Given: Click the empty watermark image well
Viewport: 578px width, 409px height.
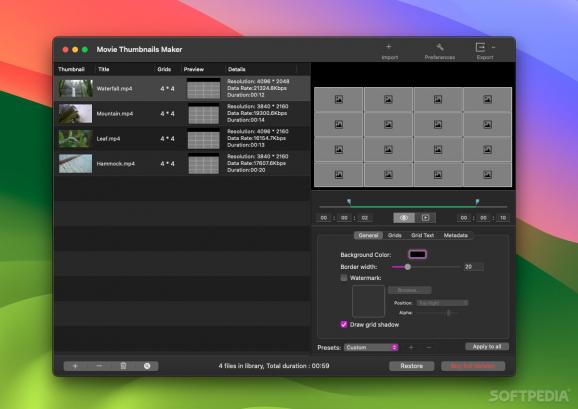Looking at the screenshot, I should click(x=368, y=301).
